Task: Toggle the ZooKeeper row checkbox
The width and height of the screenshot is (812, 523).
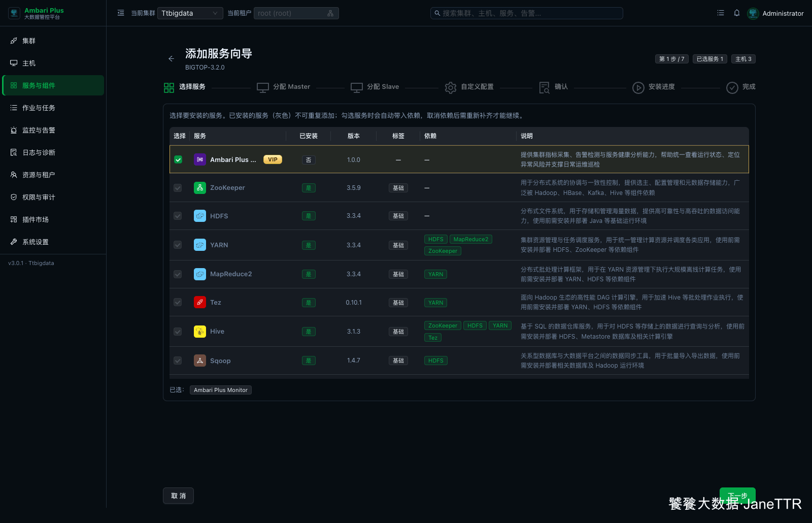Action: pos(178,188)
